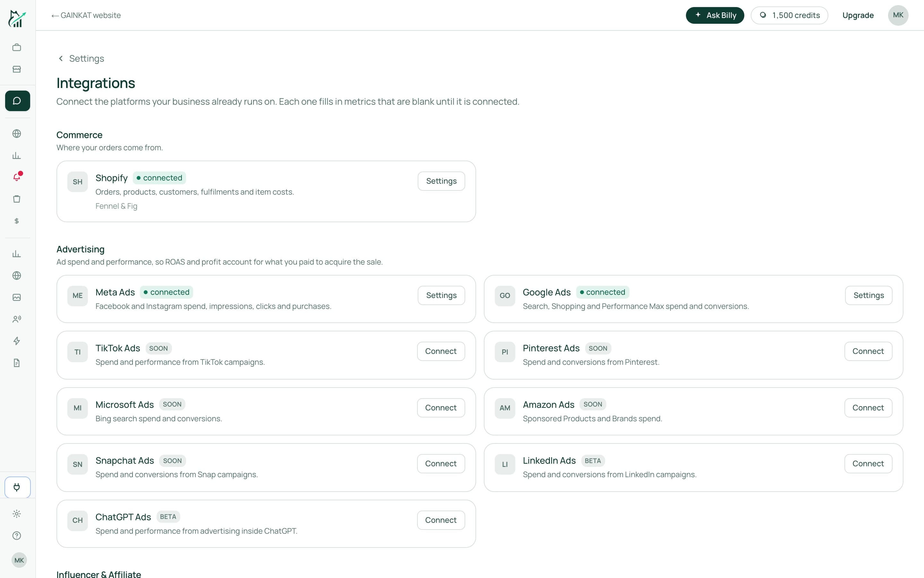924x578 pixels.
Task: Click the CH tile on ChatGPT Ads card
Action: tap(78, 521)
